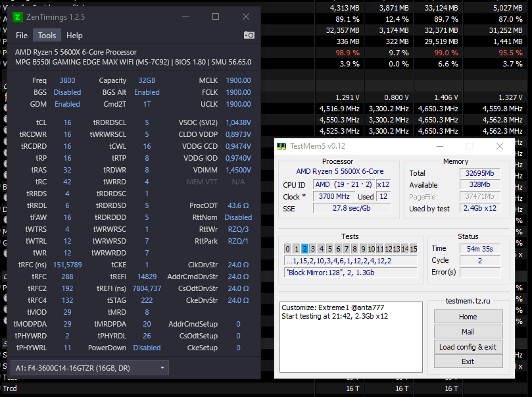Click the empty Error(s) field
The image size is (532, 397).
[x=480, y=272]
